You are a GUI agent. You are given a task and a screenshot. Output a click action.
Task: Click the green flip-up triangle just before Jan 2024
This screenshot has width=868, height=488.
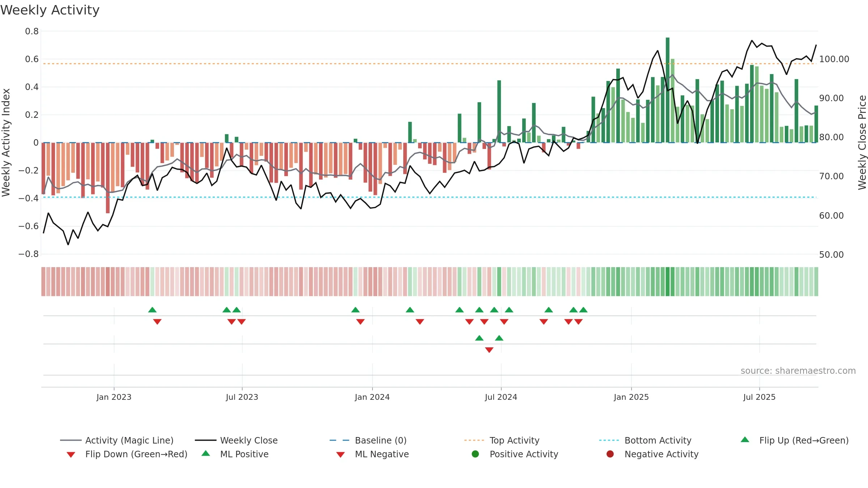[x=356, y=310]
